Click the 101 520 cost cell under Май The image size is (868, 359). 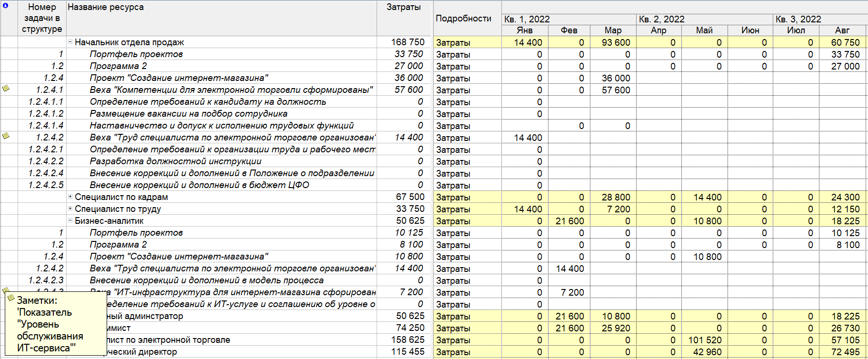tap(705, 340)
